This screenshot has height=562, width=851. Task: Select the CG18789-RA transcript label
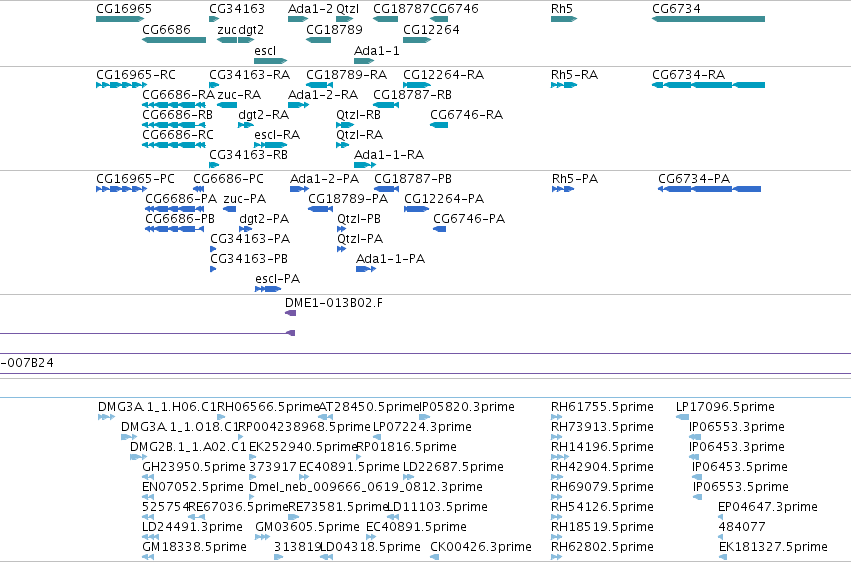pos(347,75)
